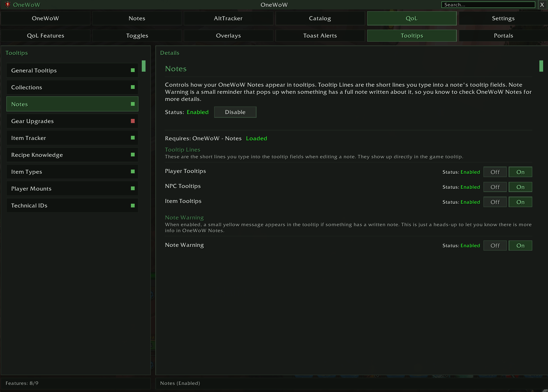Click the "Features: 8/9" status text
Viewport: 548px width, 392px height.
click(22, 383)
